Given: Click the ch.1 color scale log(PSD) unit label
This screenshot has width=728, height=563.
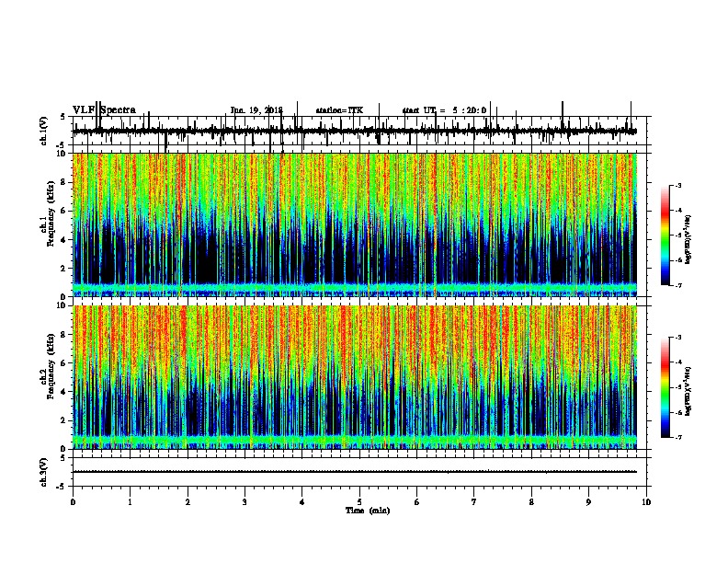Looking at the screenshot, I should click(688, 239).
